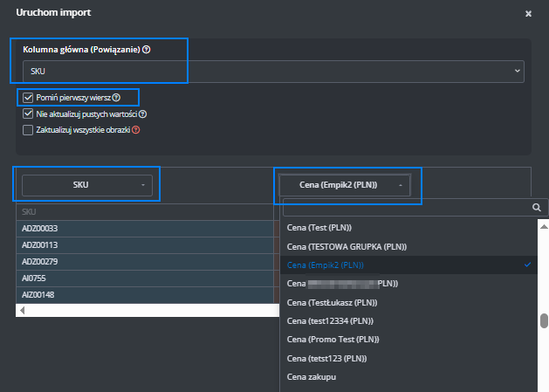Click the dropdown search input field
Image resolution: width=549 pixels, height=392 pixels.
(406, 208)
